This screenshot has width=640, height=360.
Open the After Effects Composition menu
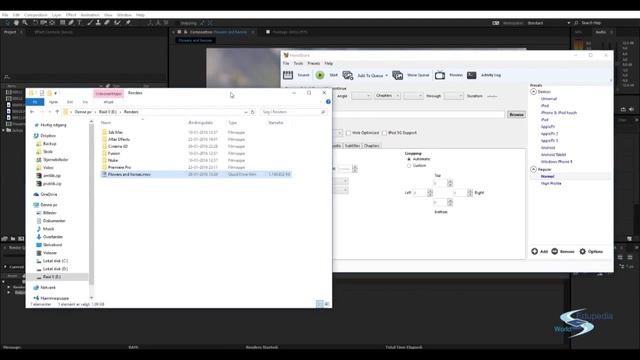coord(36,15)
